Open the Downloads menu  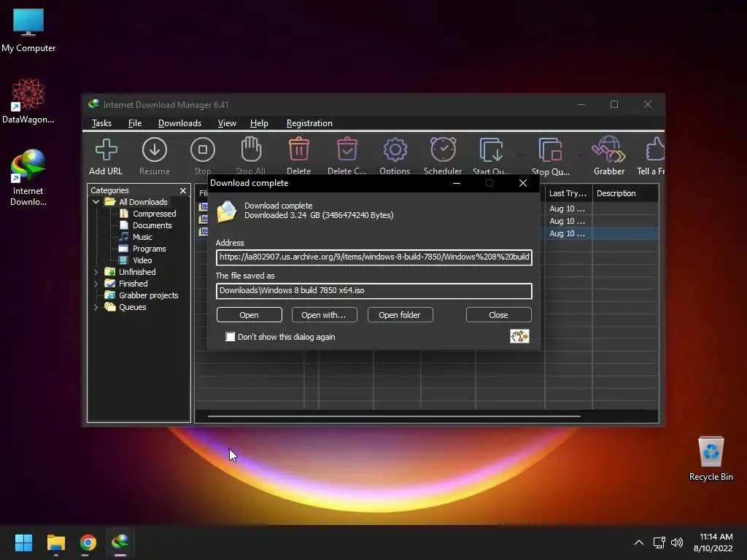tap(179, 122)
